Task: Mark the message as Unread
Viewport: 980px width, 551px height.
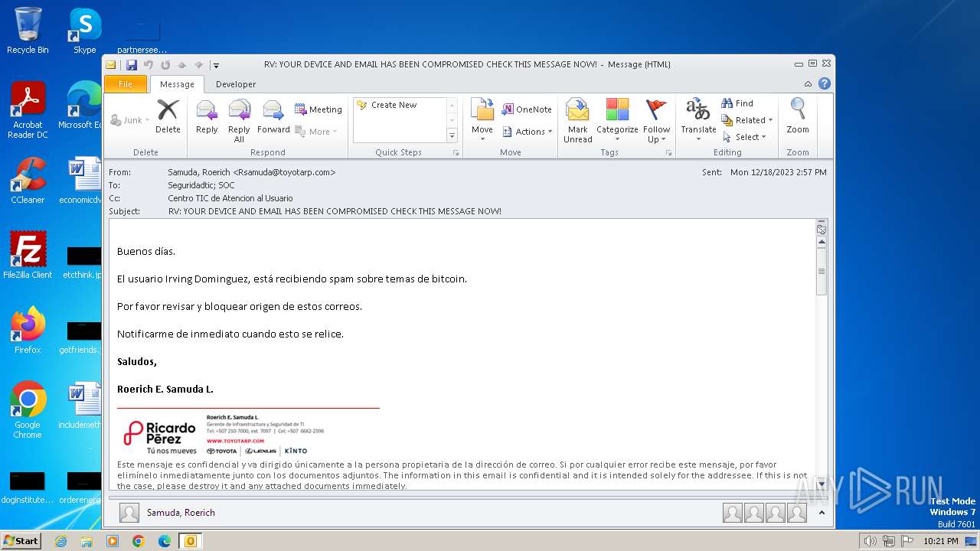Action: (x=578, y=121)
